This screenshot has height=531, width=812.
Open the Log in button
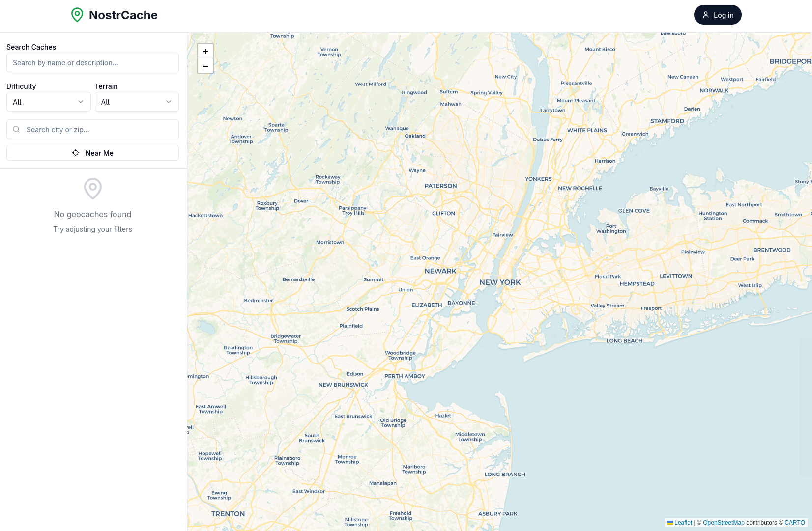pos(718,15)
